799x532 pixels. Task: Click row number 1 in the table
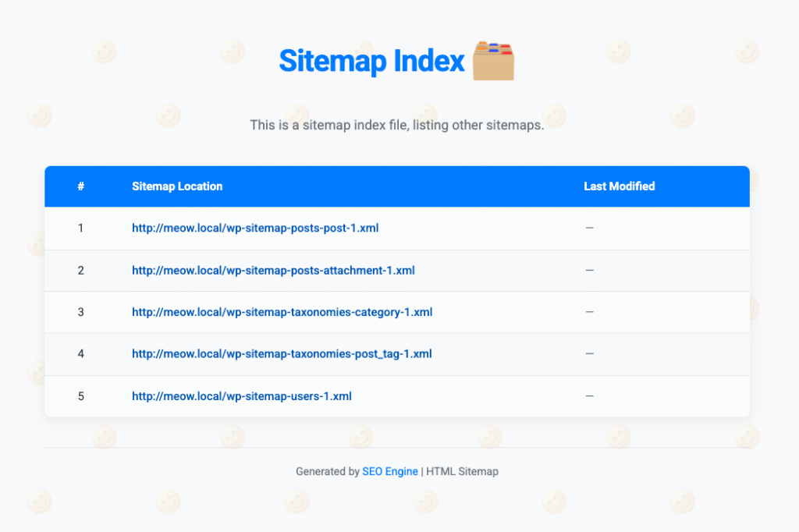[x=80, y=229]
